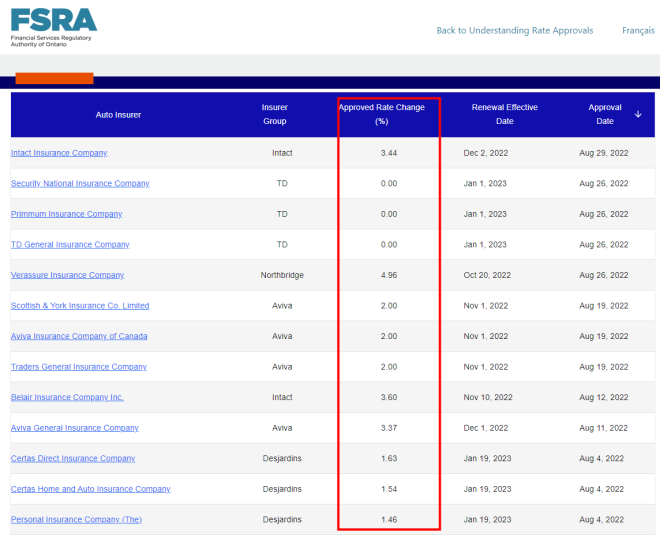The width and height of the screenshot is (660, 535).
Task: Open Back to Understanding Rate Approvals link
Action: click(x=514, y=30)
